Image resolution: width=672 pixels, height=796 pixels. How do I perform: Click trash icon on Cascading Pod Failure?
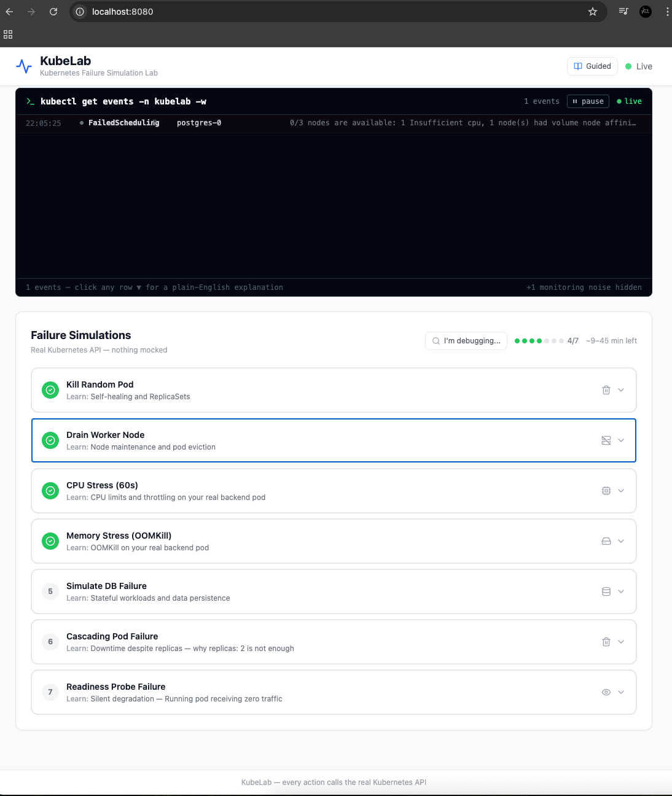click(x=606, y=642)
